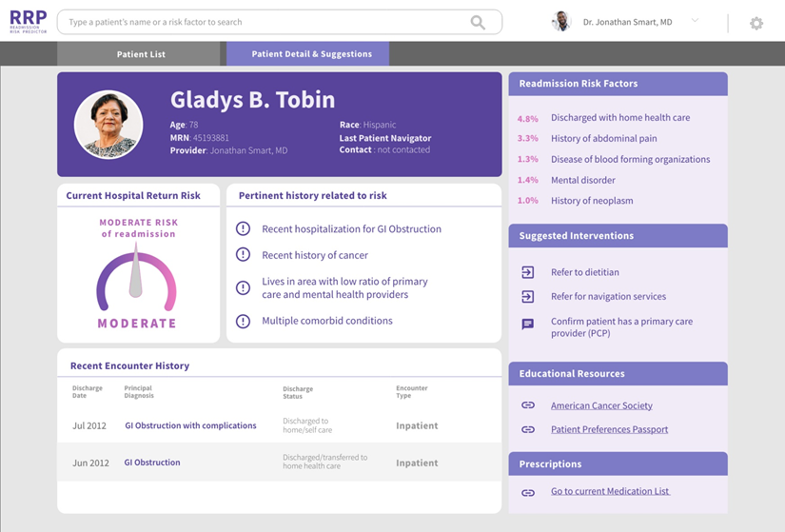The image size is (785, 532).
Task: Click the Encounter Type column header
Action: pos(411,392)
